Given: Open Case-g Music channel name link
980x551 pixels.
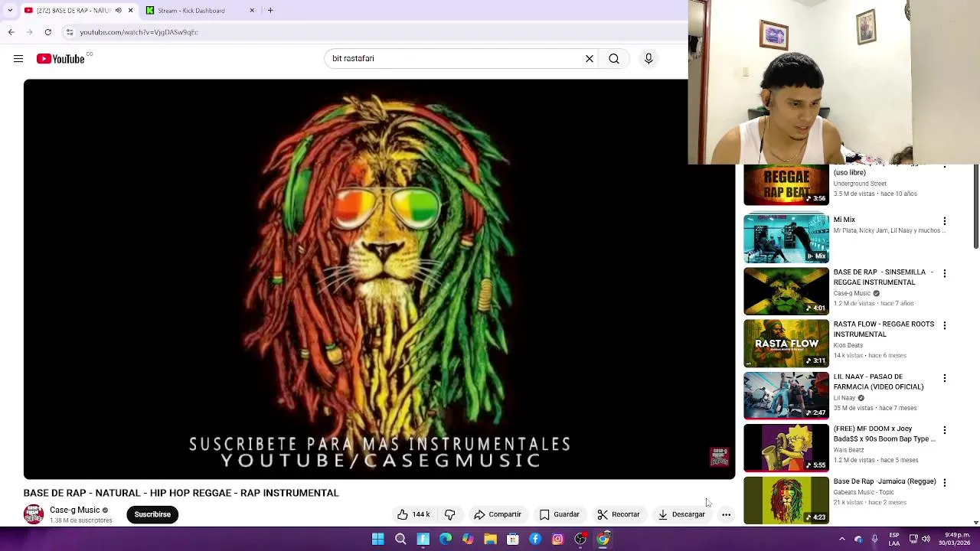Looking at the screenshot, I should [x=75, y=510].
